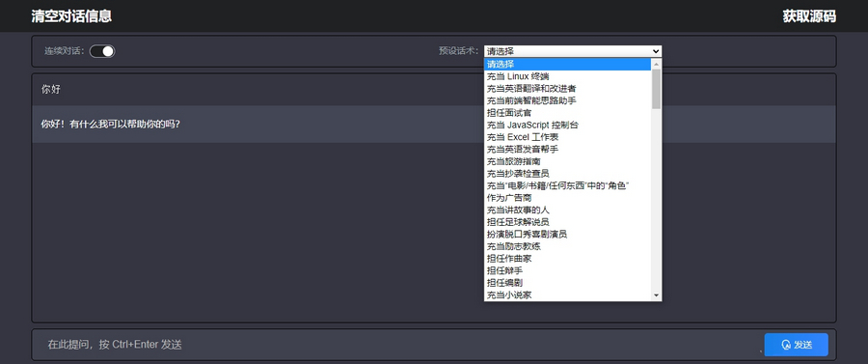868x364 pixels.
Task: Choose 充当 Linux 终端 preset
Action: 567,76
